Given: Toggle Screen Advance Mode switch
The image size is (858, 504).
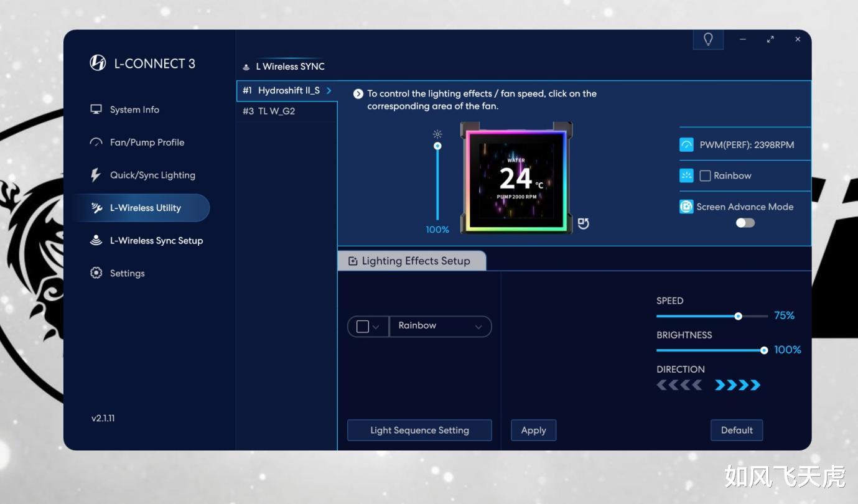Looking at the screenshot, I should coord(745,223).
